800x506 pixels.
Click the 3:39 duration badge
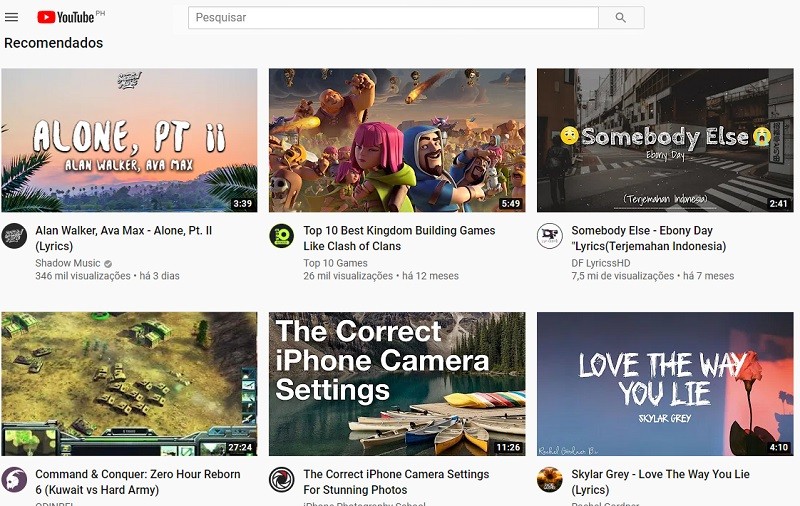point(243,204)
